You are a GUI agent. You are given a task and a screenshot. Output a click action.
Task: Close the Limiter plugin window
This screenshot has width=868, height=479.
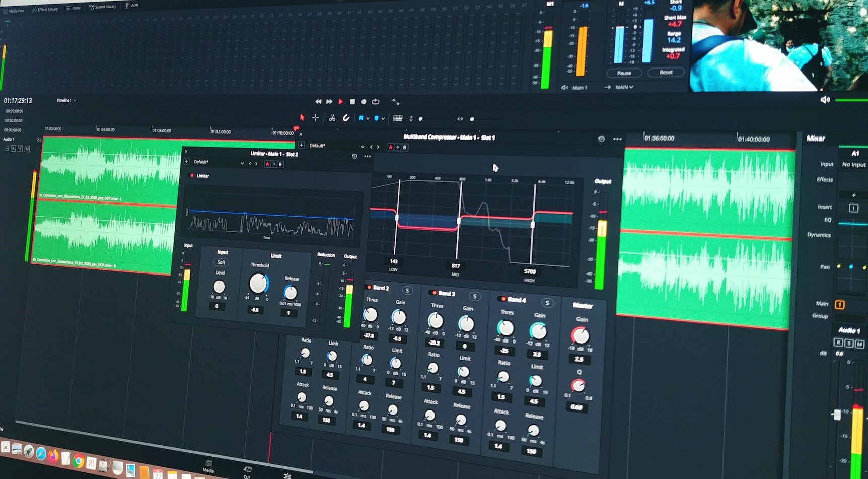click(186, 151)
